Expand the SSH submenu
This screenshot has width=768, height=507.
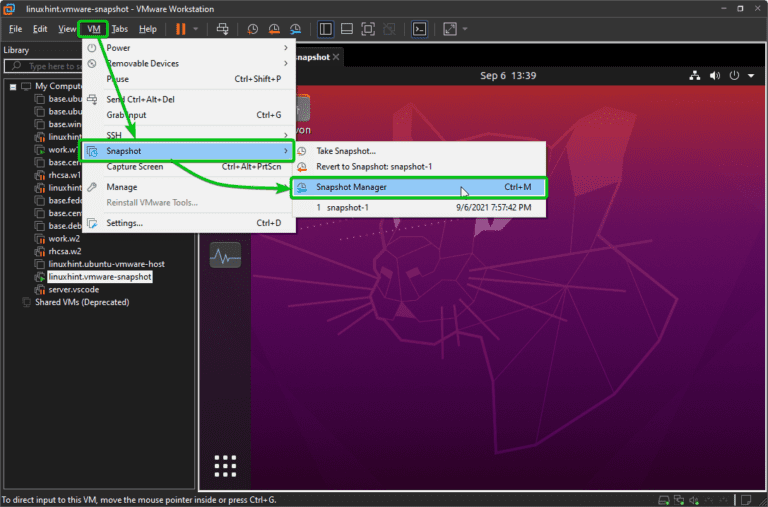(189, 135)
